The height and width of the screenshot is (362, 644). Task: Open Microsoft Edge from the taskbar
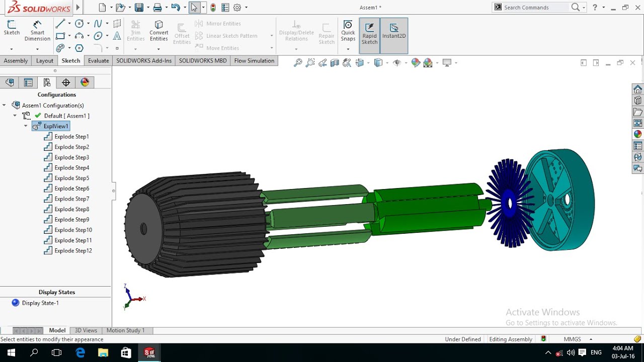pos(80,352)
